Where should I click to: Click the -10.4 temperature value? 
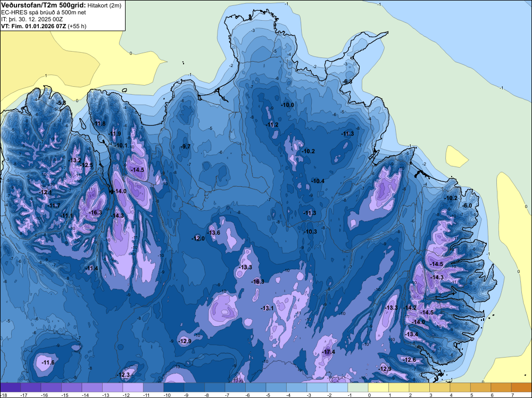[x=318, y=181]
